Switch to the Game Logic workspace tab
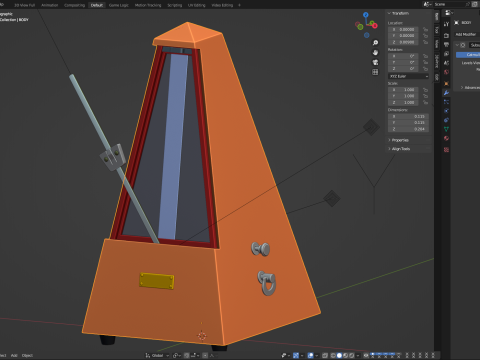The image size is (480, 360). pos(118,5)
